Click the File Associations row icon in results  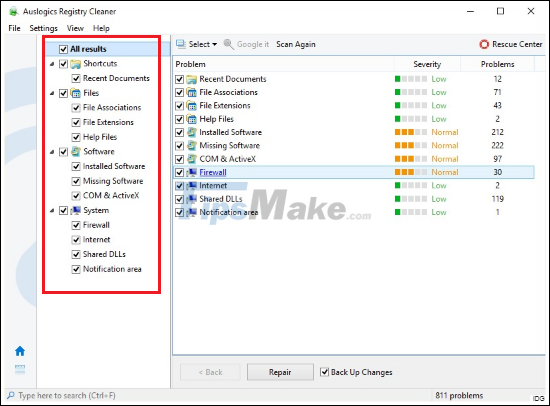192,92
